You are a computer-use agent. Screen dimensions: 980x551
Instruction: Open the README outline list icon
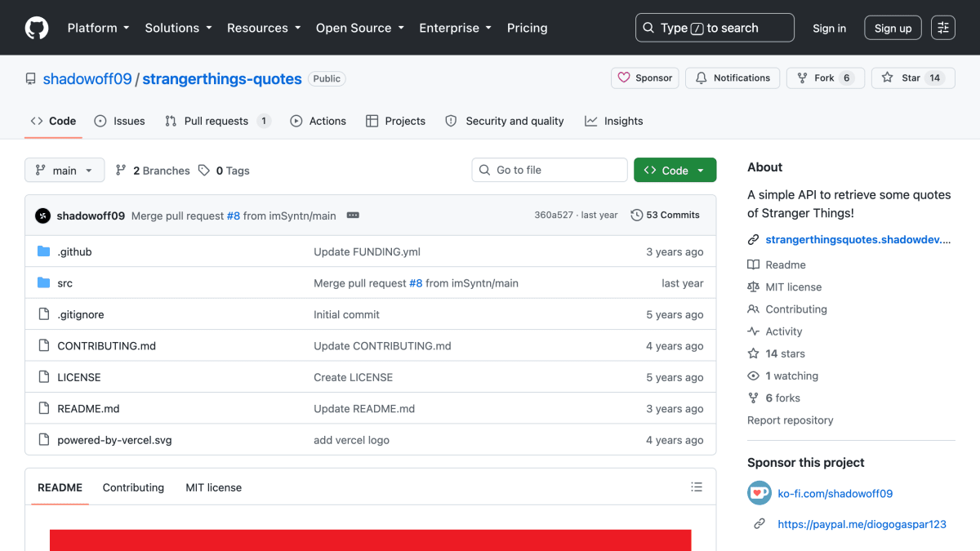point(697,487)
